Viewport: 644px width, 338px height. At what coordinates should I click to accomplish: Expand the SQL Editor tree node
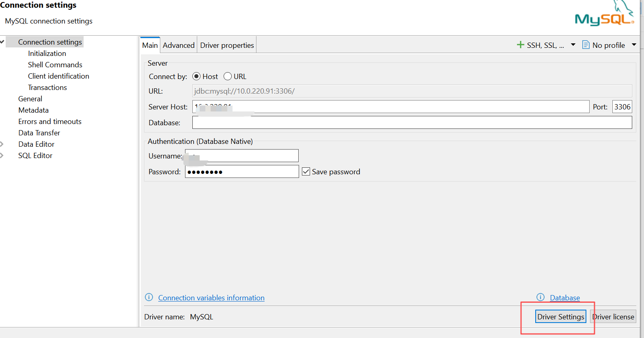click(2, 156)
